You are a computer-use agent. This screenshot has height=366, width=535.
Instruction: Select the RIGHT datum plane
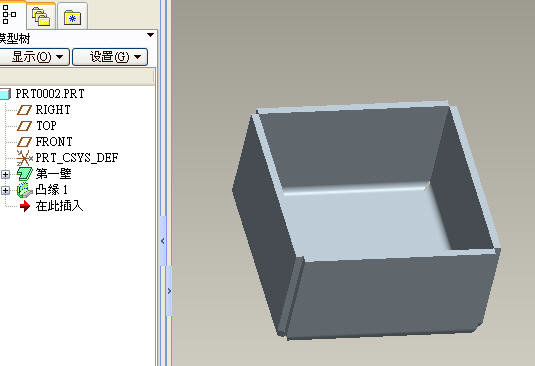(53, 110)
